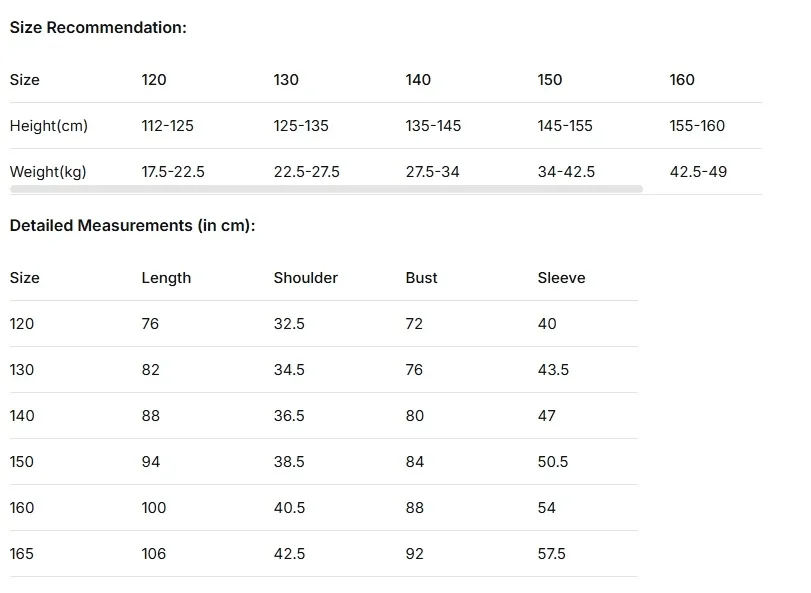Click the 57.5 sleeve value
Image resolution: width=811 pixels, height=593 pixels.
coord(552,554)
